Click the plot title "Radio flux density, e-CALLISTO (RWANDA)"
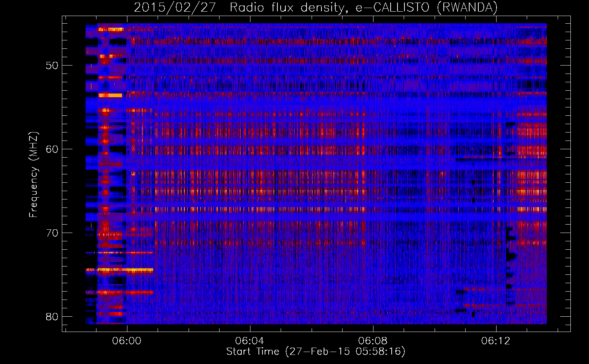 tap(364, 8)
